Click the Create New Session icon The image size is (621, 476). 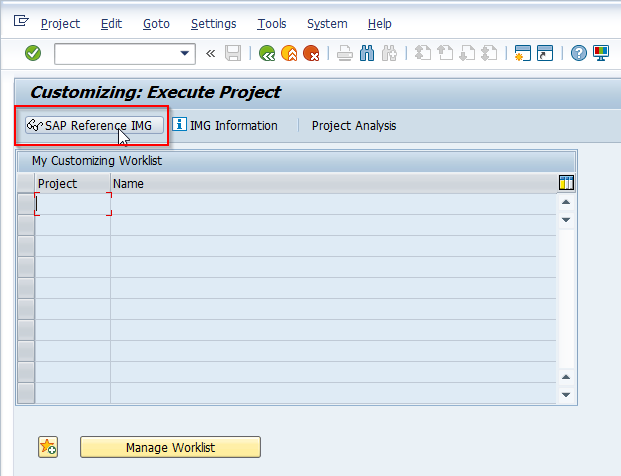click(x=523, y=53)
